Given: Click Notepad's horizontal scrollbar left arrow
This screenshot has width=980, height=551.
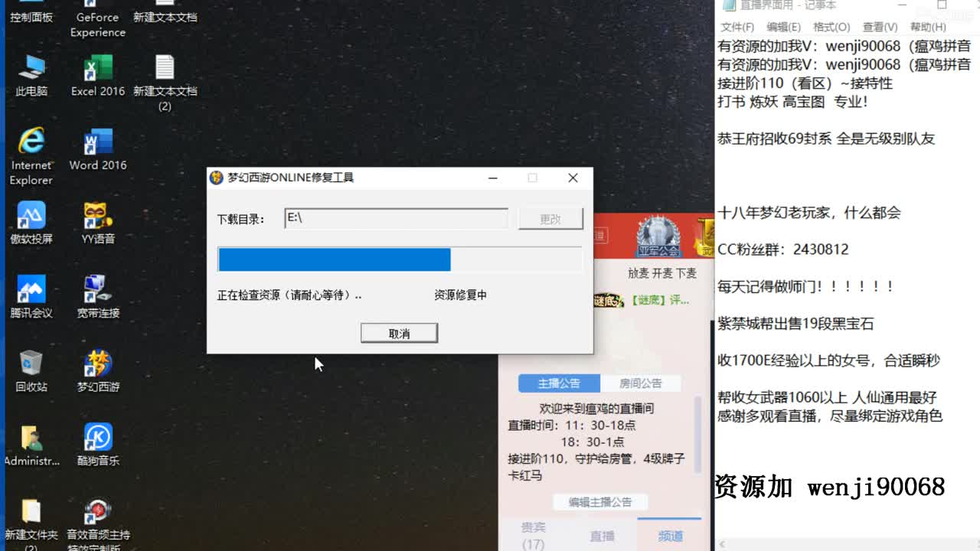Looking at the screenshot, I should pos(722,544).
